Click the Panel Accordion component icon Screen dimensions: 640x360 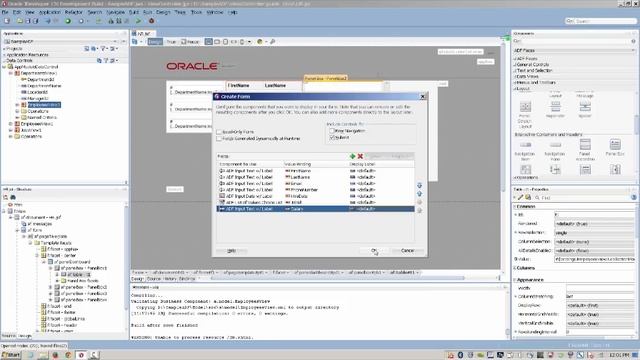coord(585,144)
